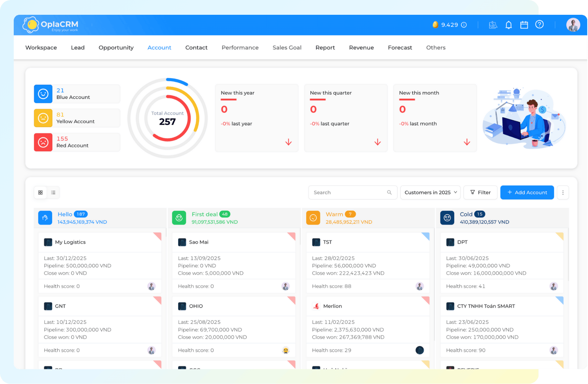
Task: Select the Account tab
Action: click(159, 48)
